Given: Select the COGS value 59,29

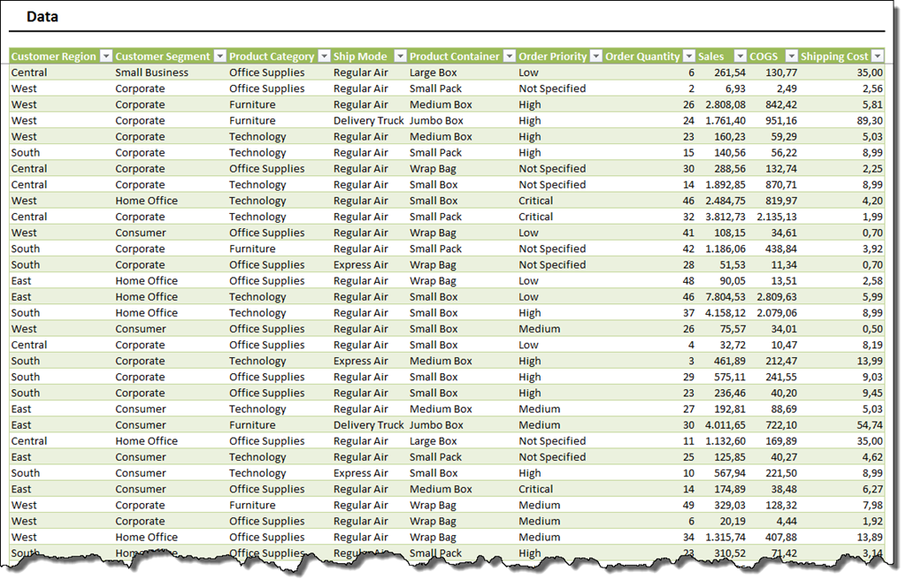Looking at the screenshot, I should pos(784,137).
